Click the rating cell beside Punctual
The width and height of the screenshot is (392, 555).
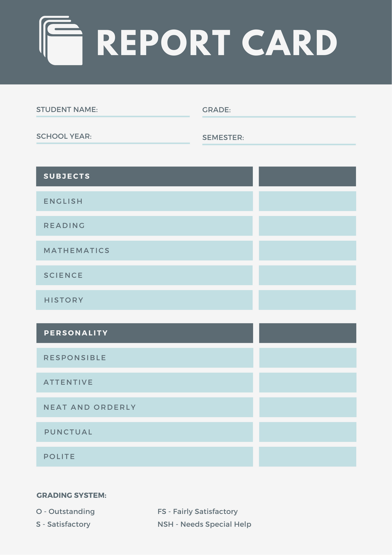point(308,432)
